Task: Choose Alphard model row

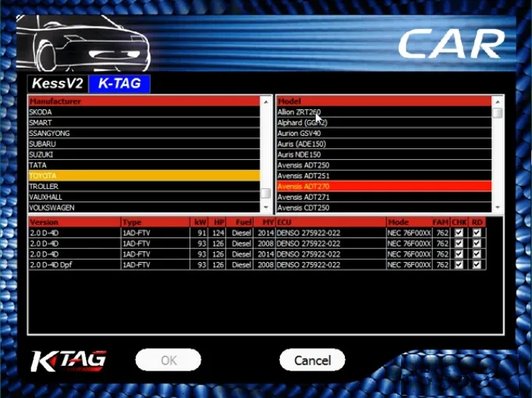Action: (384, 123)
